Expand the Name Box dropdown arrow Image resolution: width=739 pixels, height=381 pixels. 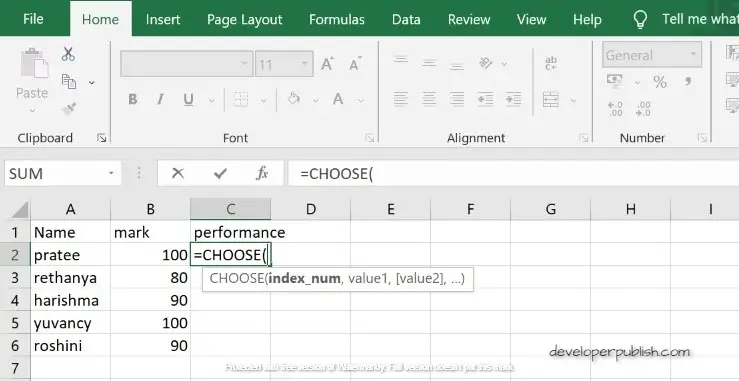111,174
